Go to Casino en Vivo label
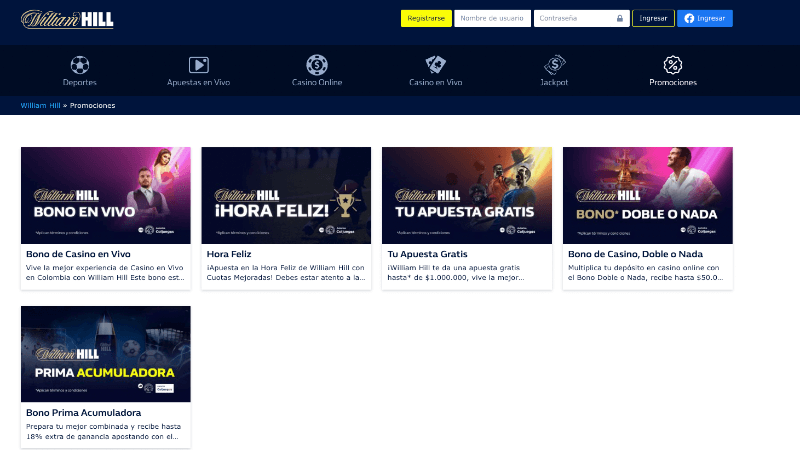This screenshot has width=800, height=450. pos(436,82)
